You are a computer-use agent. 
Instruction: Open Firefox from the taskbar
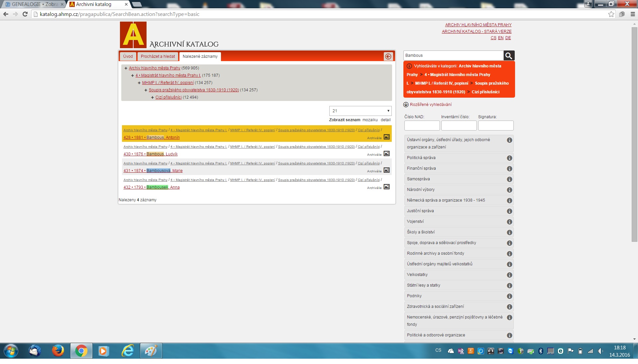pyautogui.click(x=58, y=351)
